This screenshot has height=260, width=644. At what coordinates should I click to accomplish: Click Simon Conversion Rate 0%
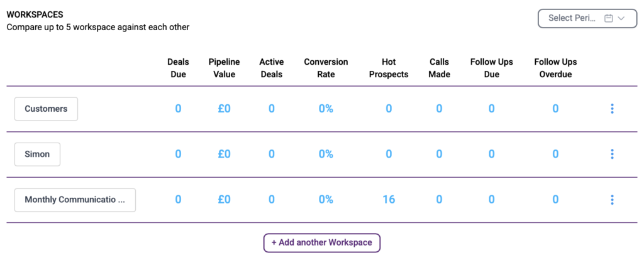(x=326, y=154)
